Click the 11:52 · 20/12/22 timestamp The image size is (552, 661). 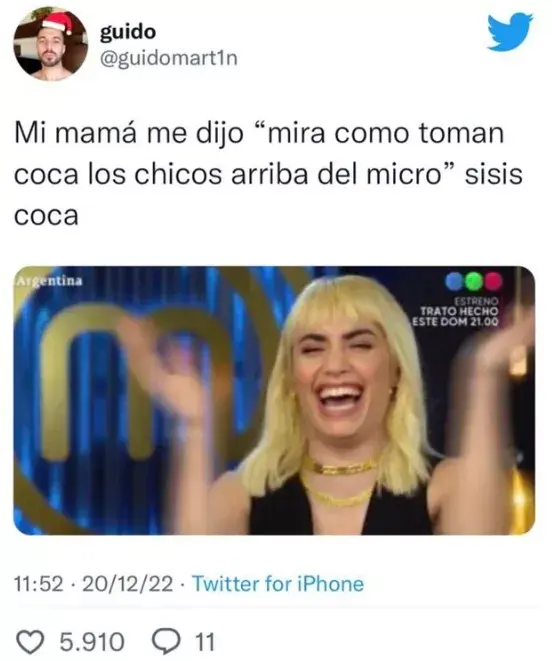94,584
